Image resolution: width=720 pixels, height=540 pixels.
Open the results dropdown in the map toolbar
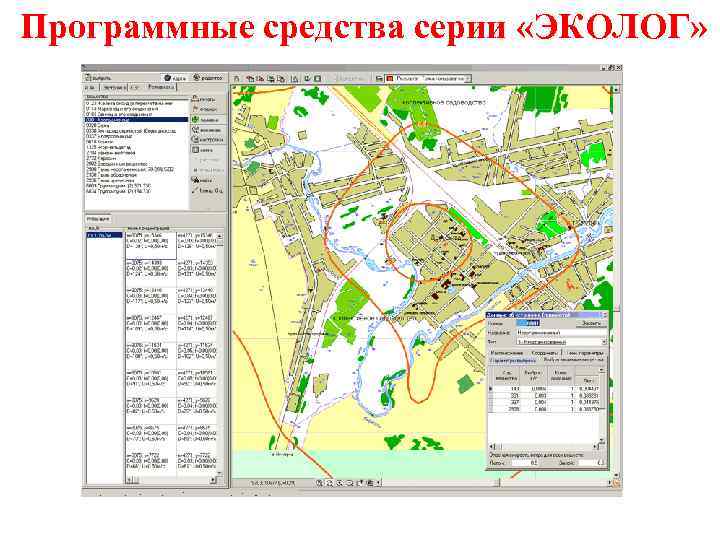(468, 79)
